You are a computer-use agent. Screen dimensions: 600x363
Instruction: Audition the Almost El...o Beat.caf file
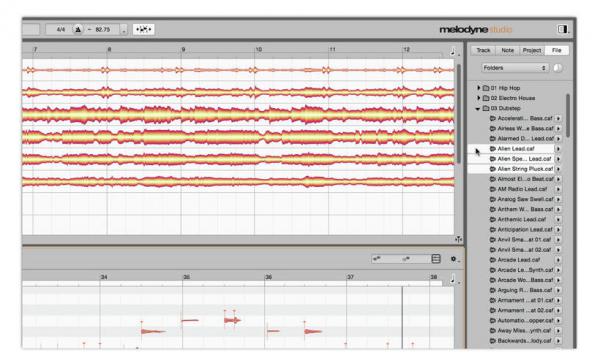(x=558, y=179)
